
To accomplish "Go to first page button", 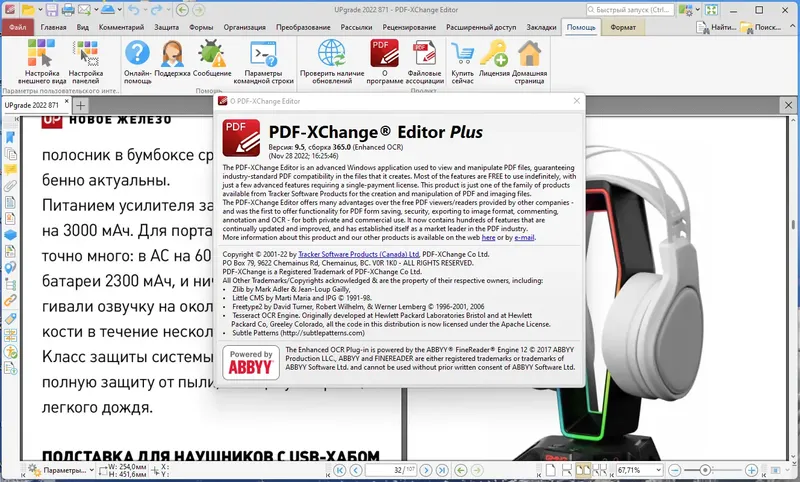I will pos(340,470).
